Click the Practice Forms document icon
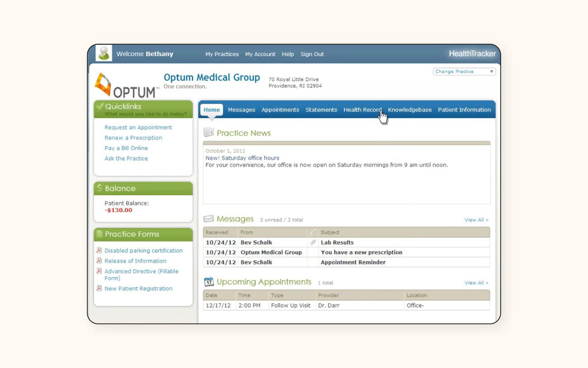Screen dimensions: 588x368 pos(99,234)
